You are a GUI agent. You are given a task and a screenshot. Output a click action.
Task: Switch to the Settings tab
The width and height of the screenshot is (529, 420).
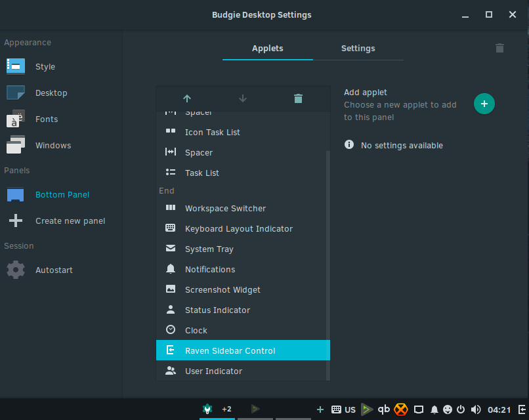[358, 49]
